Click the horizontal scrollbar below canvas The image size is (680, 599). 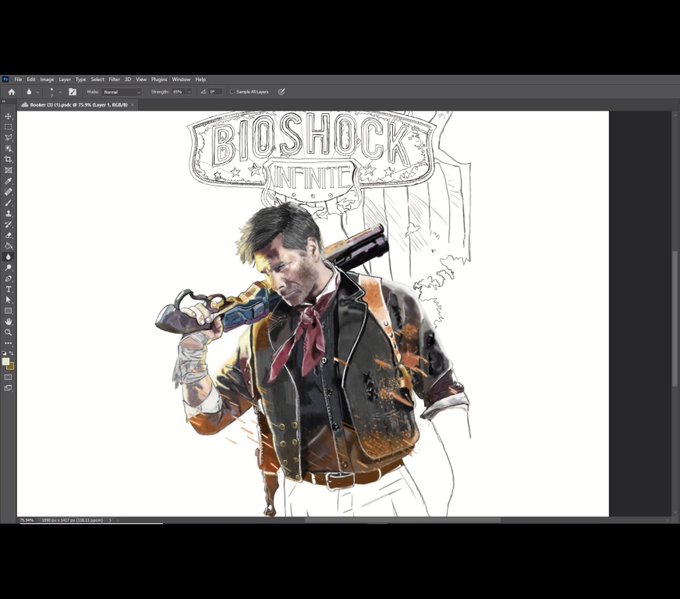(x=402, y=520)
